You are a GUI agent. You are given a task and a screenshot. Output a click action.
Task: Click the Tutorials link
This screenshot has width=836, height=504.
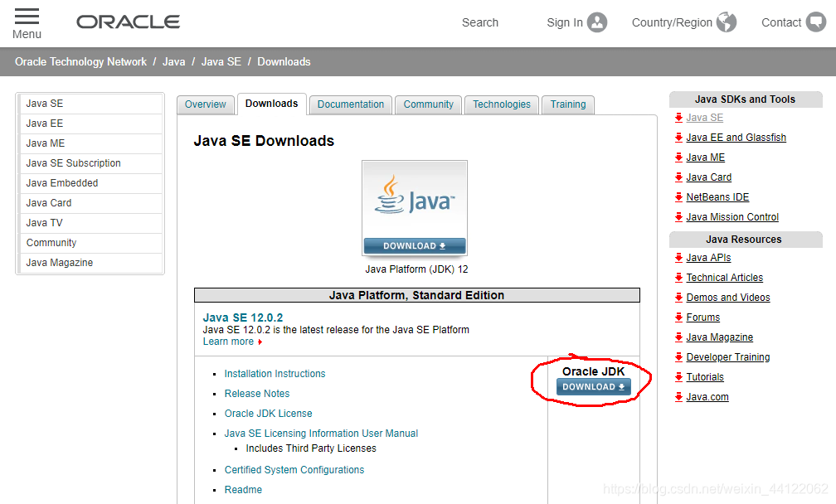point(705,377)
